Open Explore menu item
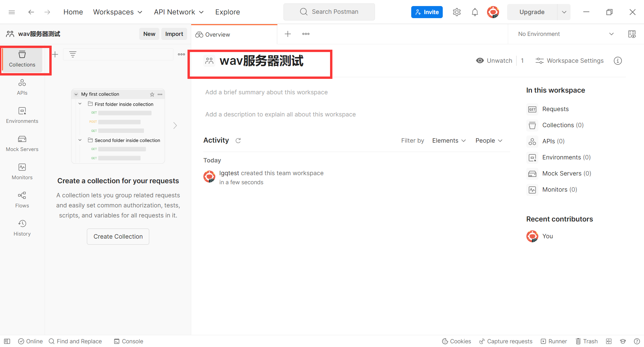The width and height of the screenshot is (644, 347). point(227,12)
